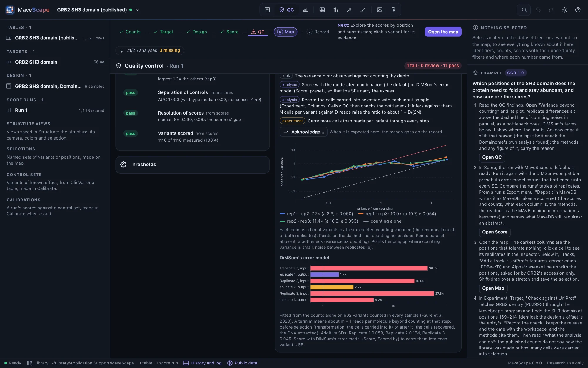The width and height of the screenshot is (588, 368).
Task: Open the document form icon in top toolbar
Action: point(267,10)
